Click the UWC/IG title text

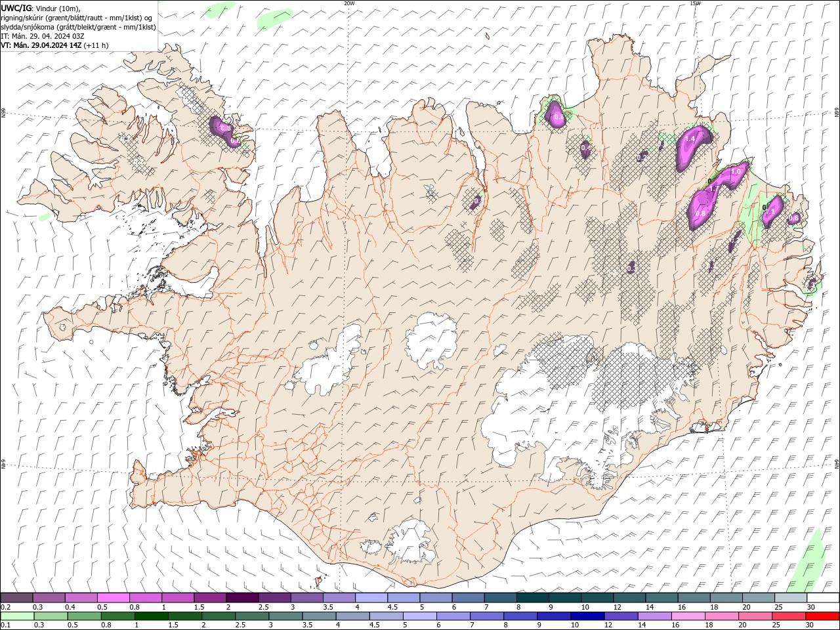[x=16, y=7]
